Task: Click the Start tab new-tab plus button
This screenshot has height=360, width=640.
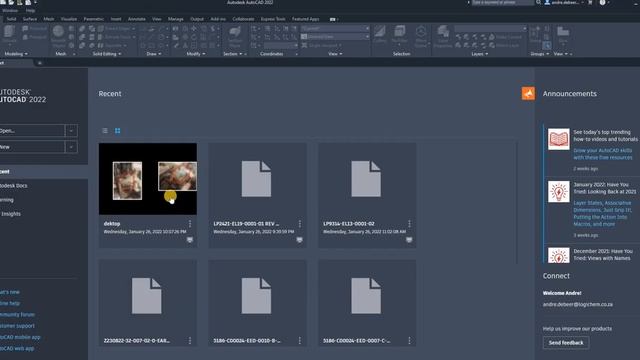Action: 40,63
